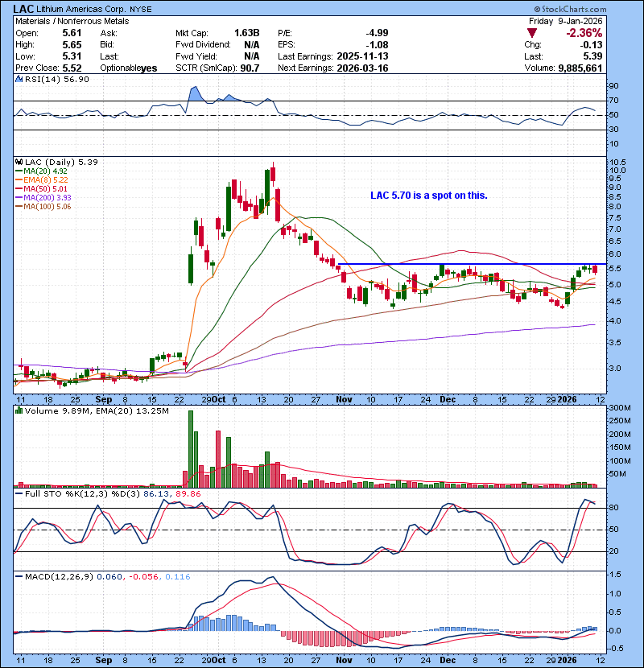Click the Mkt Cap value 1.63B
Image resolution: width=644 pixels, height=668 pixels.
[x=247, y=33]
